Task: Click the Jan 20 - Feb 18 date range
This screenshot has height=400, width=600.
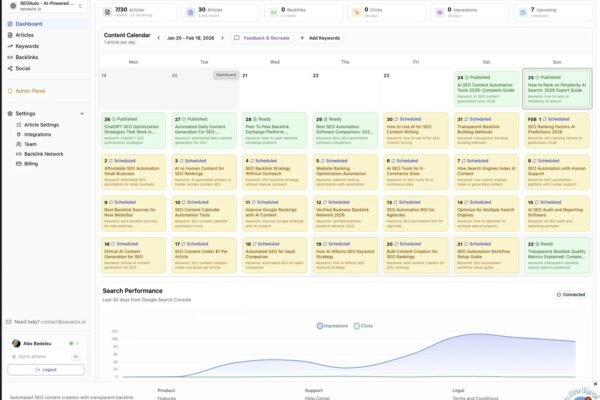Action: pyautogui.click(x=191, y=38)
